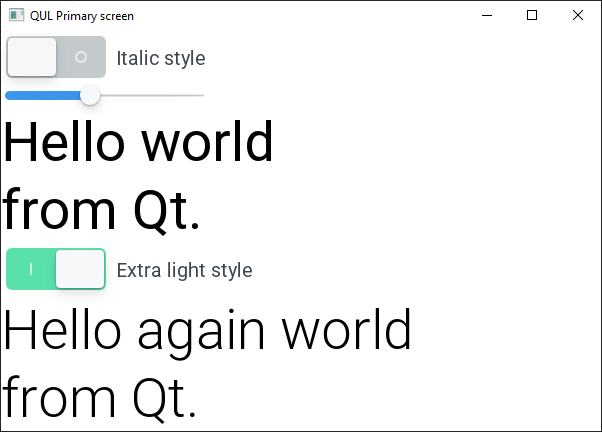Click the 'I' on indicator on Extra light switch
The height and width of the screenshot is (432, 602).
pyautogui.click(x=31, y=269)
